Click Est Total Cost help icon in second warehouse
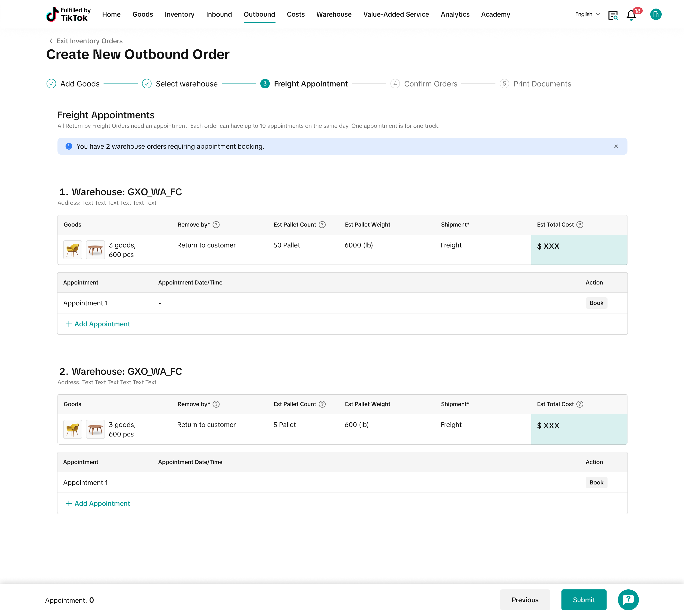 580,404
